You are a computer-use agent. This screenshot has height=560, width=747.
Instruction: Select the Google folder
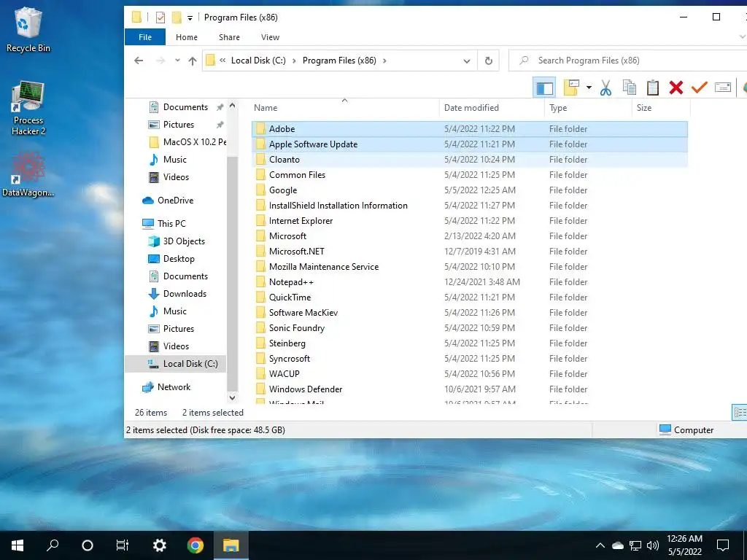click(x=469, y=190)
